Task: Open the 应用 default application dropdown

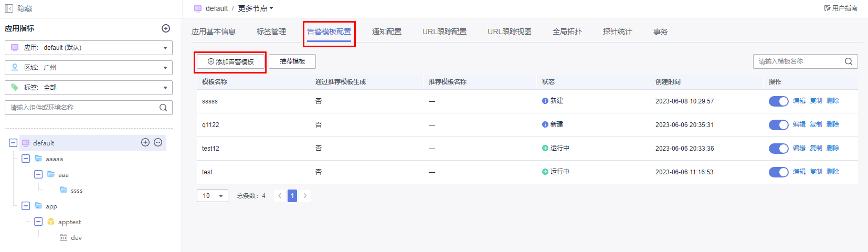Action: (x=89, y=48)
